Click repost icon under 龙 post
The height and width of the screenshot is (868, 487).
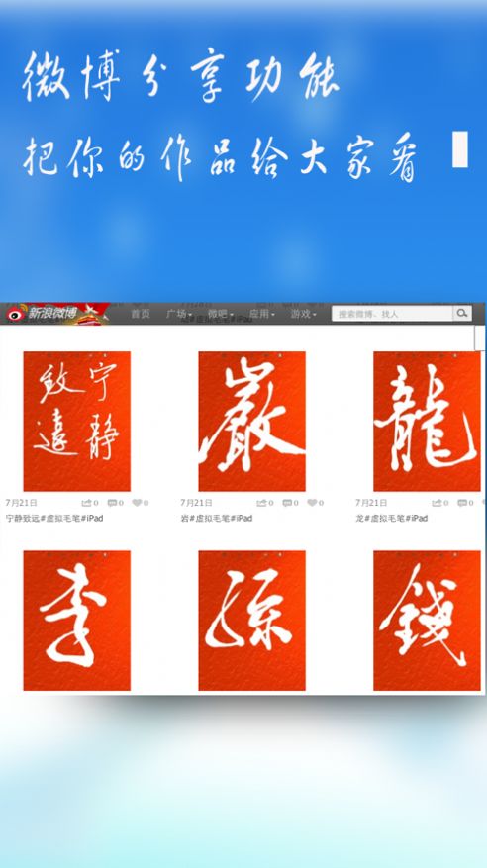[438, 503]
